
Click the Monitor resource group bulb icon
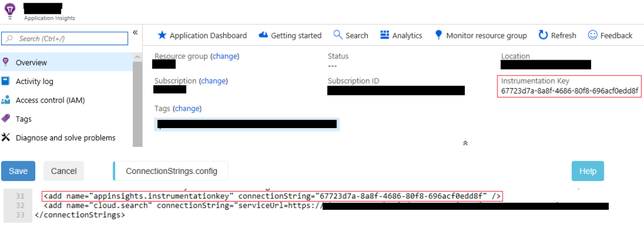pyautogui.click(x=438, y=35)
